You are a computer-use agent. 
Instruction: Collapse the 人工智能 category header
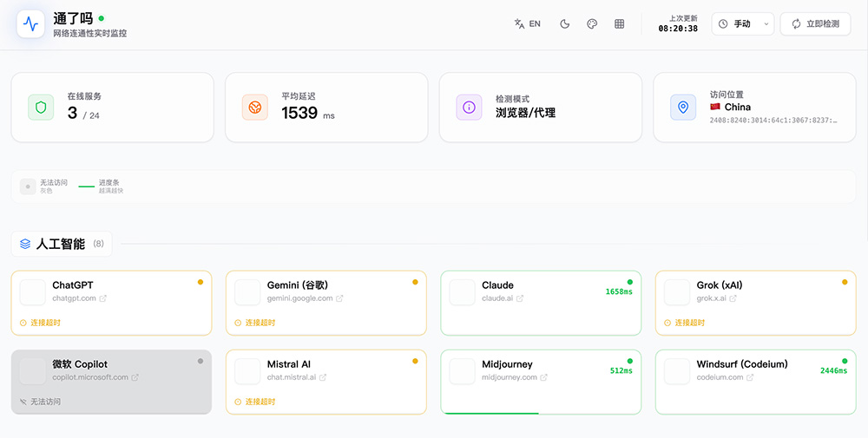tap(62, 244)
